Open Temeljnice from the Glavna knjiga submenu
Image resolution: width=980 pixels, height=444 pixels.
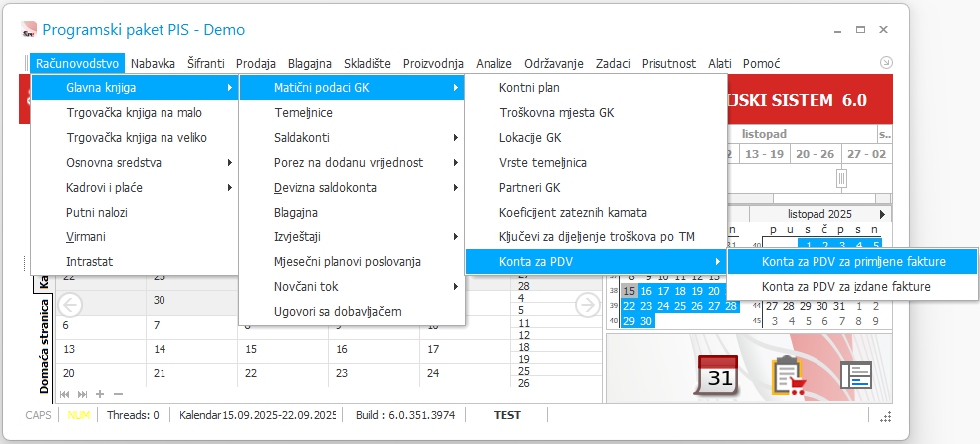352,113
